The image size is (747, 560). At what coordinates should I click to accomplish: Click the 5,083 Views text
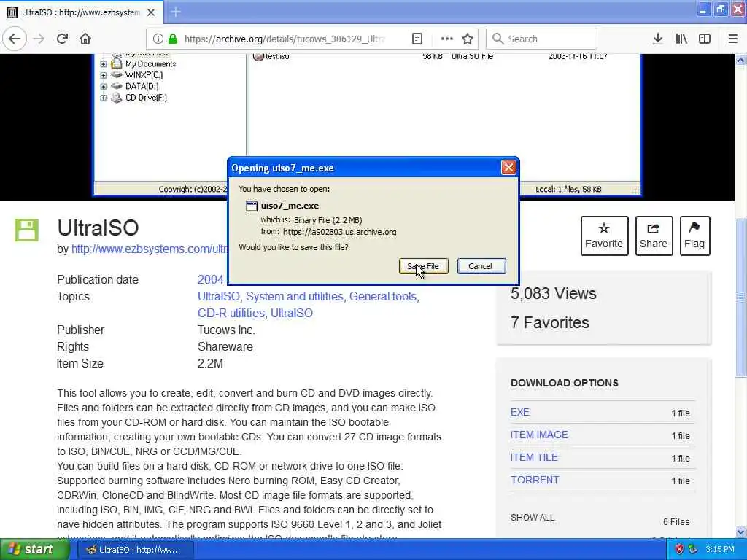click(x=553, y=293)
